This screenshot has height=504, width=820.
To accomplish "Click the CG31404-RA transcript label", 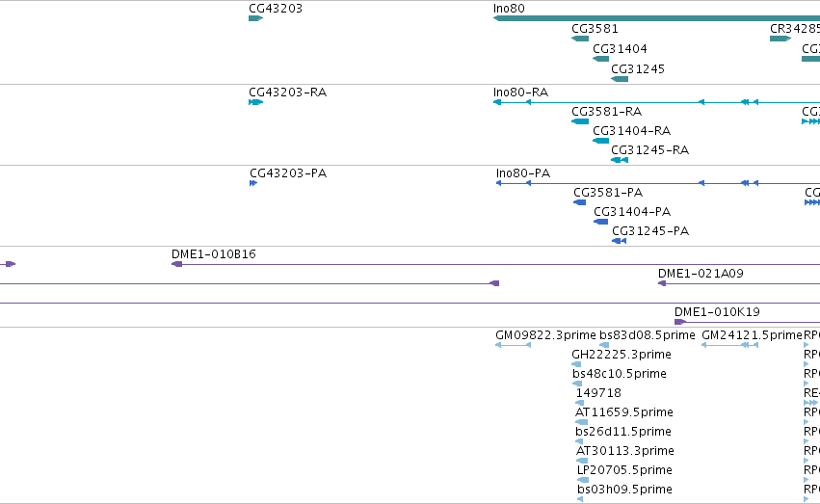I will click(631, 131).
